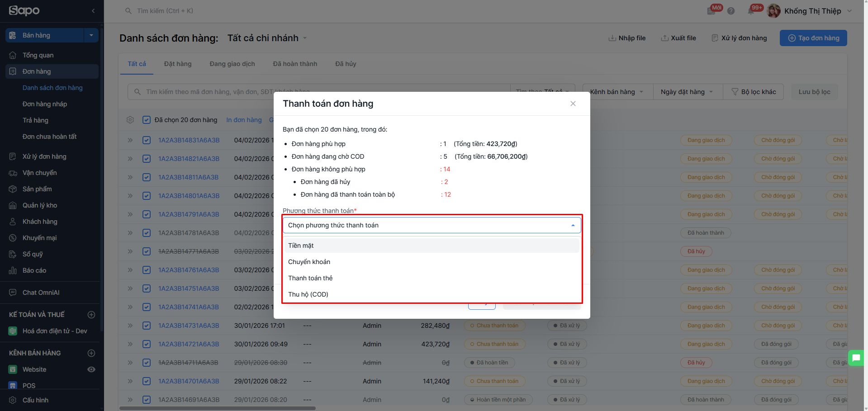Select Chuyển khoản payment method
This screenshot has height=411, width=868.
(x=432, y=262)
